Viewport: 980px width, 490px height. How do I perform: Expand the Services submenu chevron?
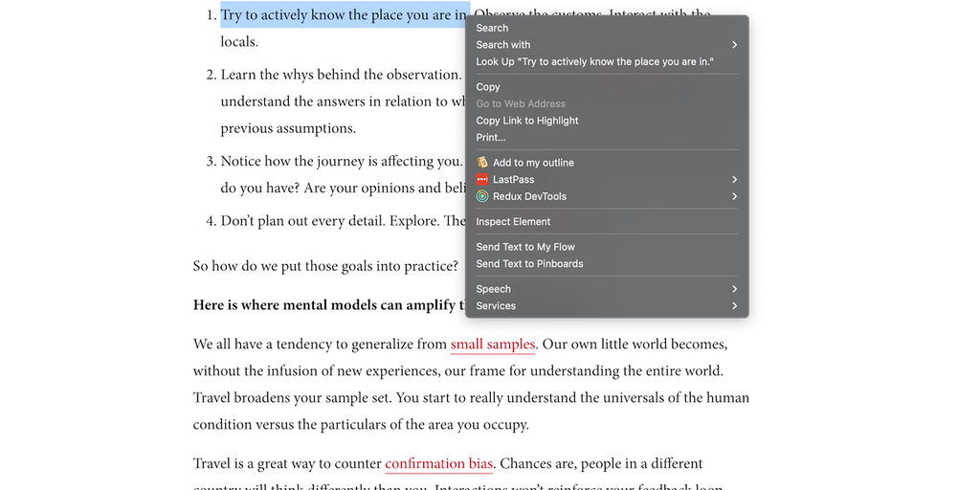pyautogui.click(x=735, y=305)
